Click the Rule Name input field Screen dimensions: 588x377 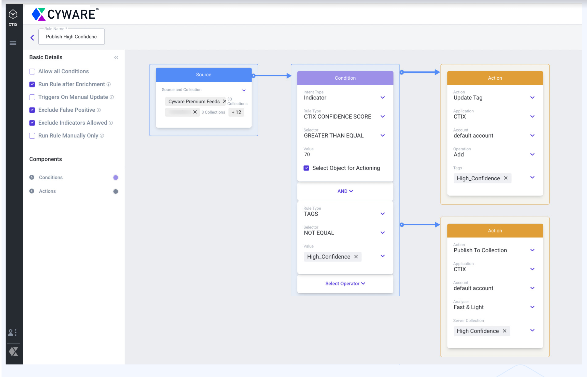point(71,36)
